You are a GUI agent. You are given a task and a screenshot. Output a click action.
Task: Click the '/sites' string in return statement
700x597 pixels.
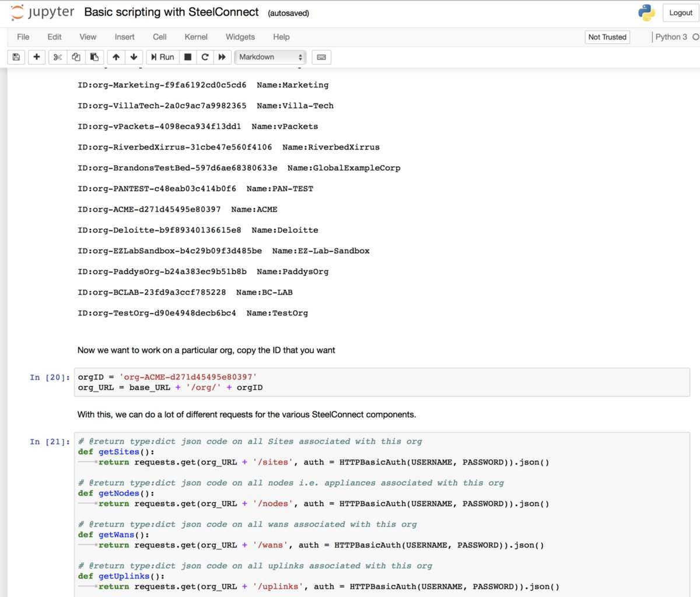pos(272,462)
